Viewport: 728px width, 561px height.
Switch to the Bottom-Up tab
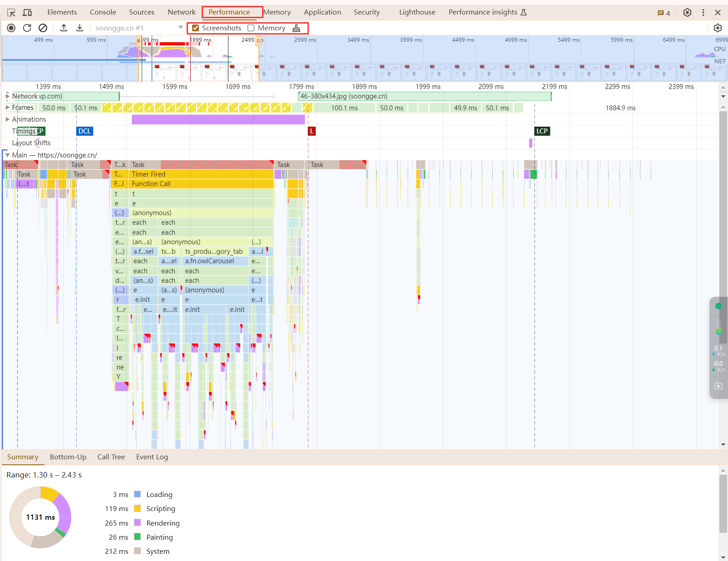[x=68, y=457]
